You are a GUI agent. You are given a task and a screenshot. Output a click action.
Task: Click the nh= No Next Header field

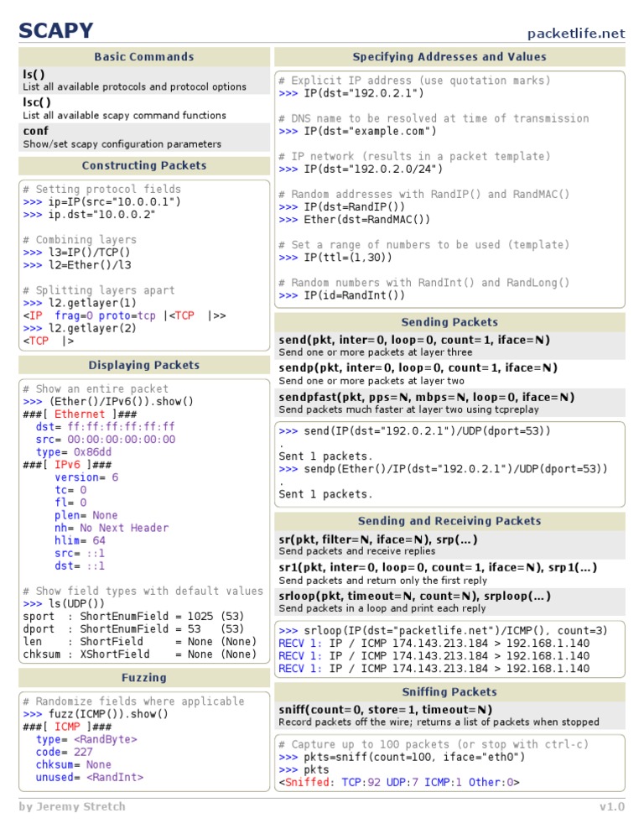(112, 528)
